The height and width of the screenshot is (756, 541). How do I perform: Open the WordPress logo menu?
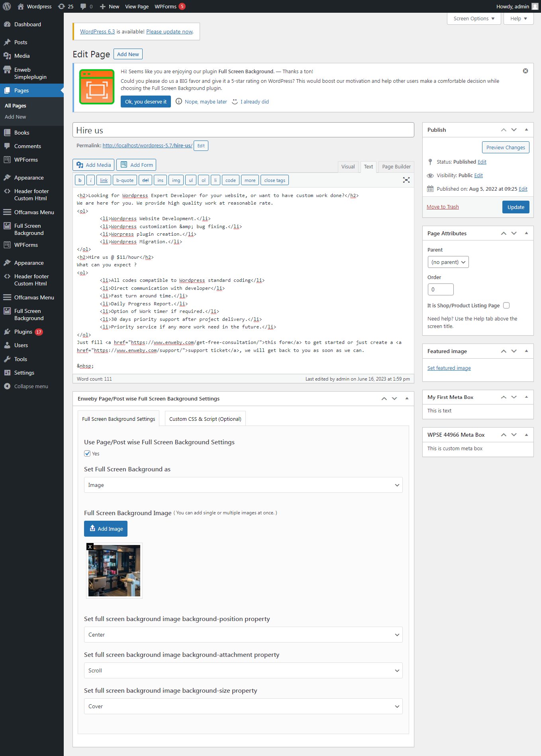tap(7, 6)
